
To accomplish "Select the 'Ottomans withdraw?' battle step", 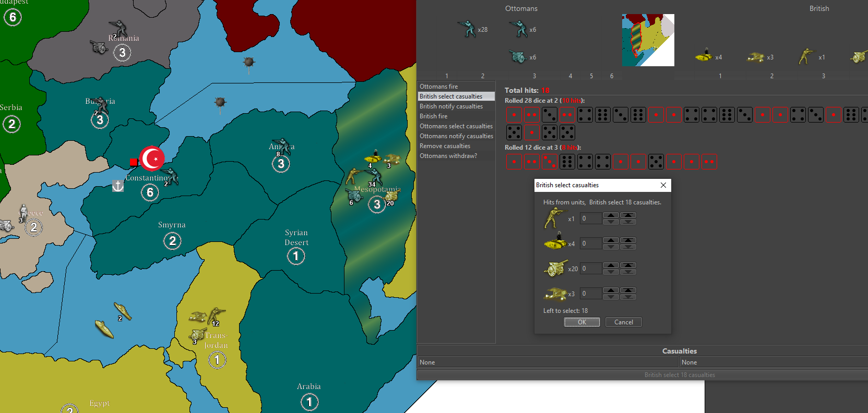I will pos(457,156).
